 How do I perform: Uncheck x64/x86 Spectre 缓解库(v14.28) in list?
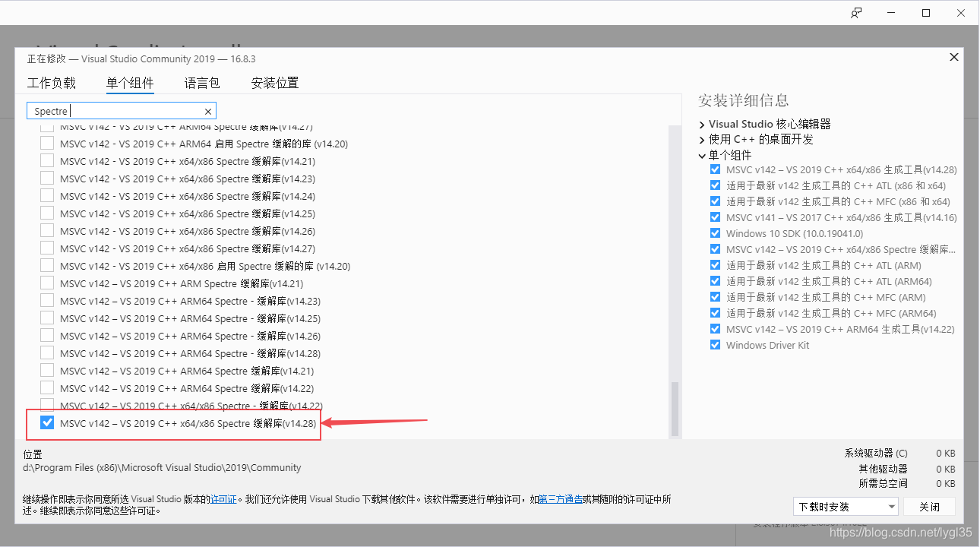click(x=47, y=423)
